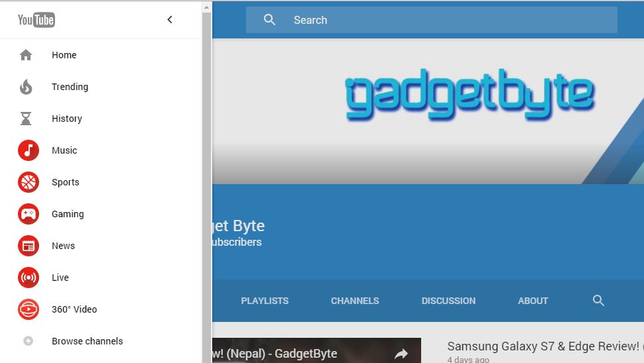Image resolution: width=644 pixels, height=363 pixels.
Task: Open the Live channel link
Action: pyautogui.click(x=60, y=278)
